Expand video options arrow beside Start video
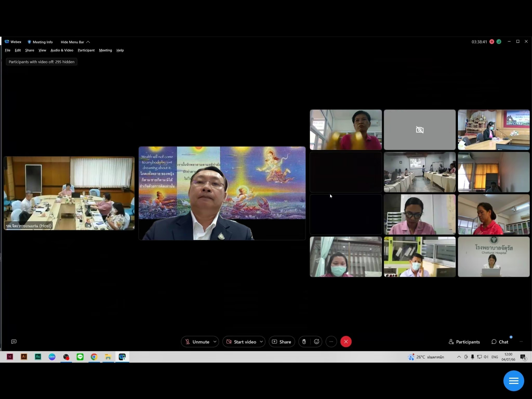 pyautogui.click(x=261, y=342)
